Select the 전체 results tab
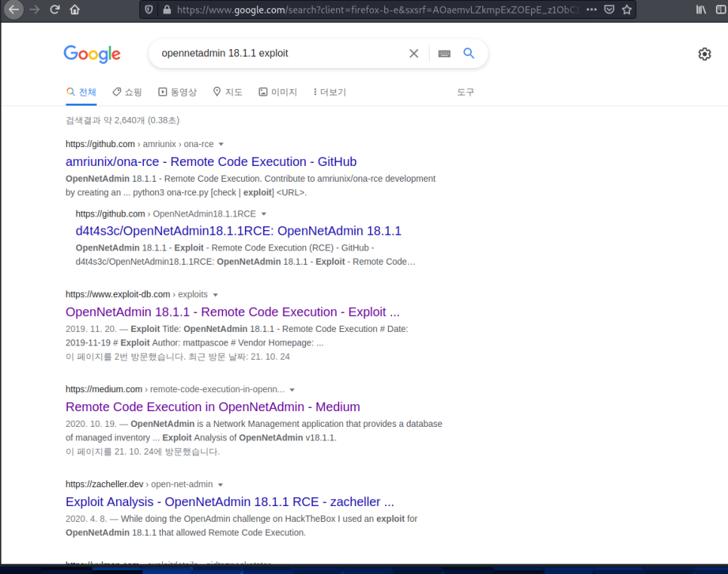Image resolution: width=728 pixels, height=574 pixels. [x=81, y=92]
